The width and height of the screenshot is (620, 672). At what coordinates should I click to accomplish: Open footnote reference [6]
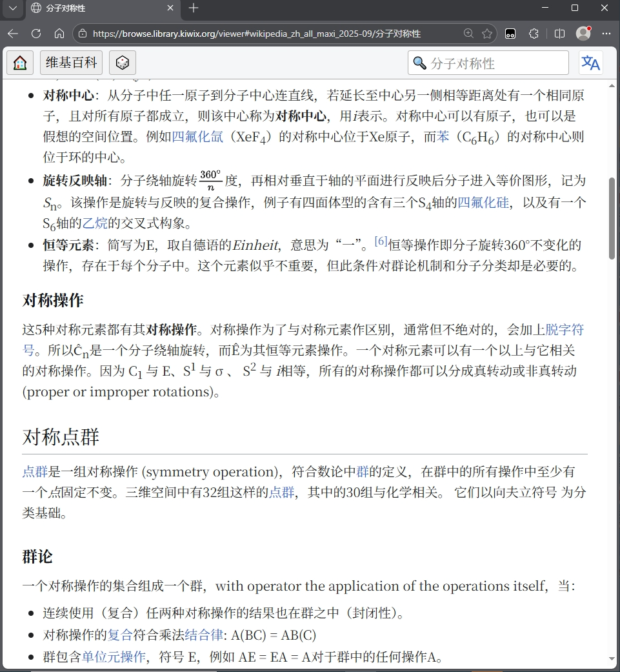coord(381,241)
